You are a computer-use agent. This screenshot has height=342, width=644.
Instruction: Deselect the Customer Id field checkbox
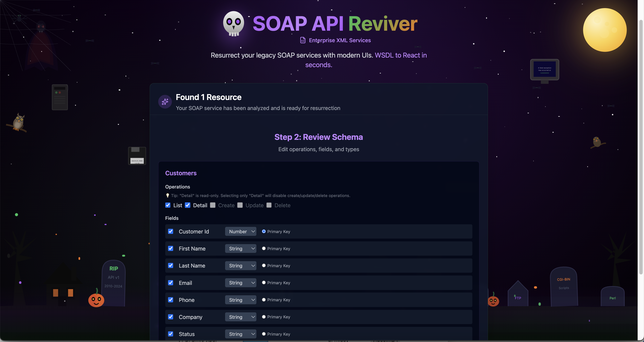[x=171, y=231]
